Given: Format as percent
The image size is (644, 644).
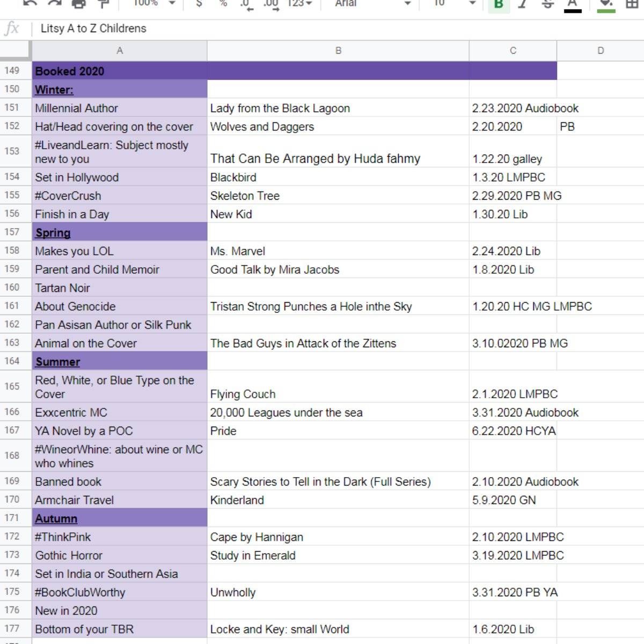Looking at the screenshot, I should click(x=223, y=3).
